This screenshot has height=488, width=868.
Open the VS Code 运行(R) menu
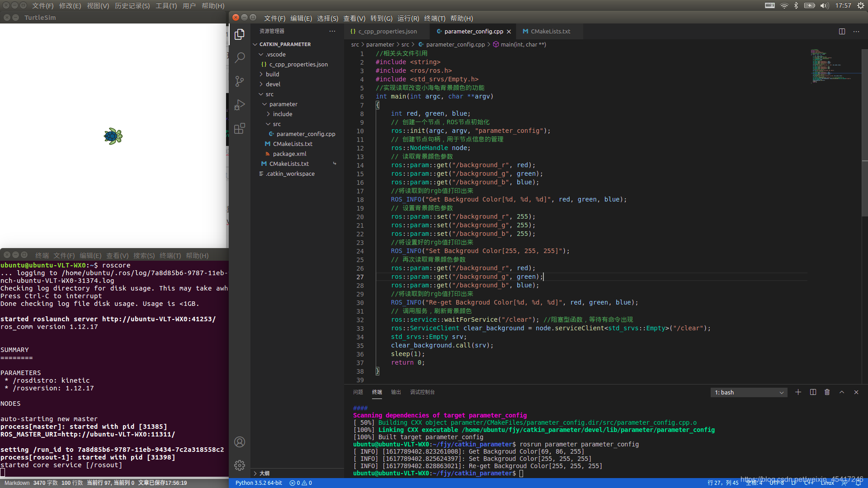408,18
